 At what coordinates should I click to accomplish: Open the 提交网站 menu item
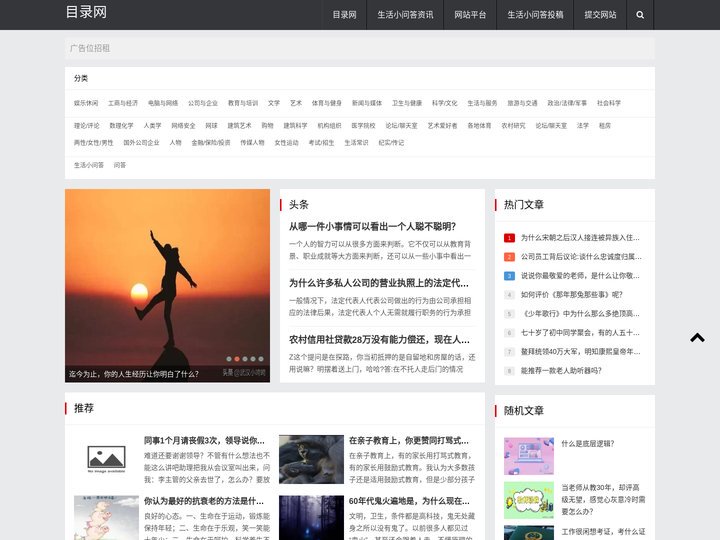click(600, 15)
